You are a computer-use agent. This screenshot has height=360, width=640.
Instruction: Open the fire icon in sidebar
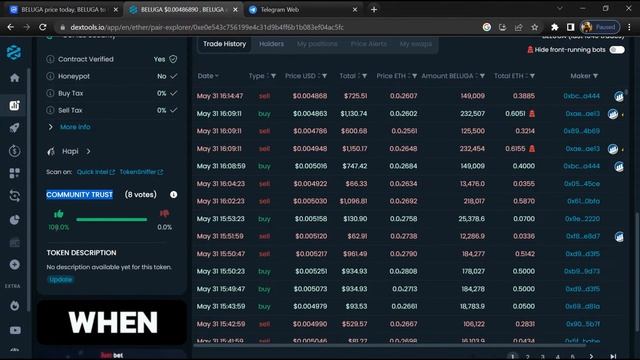pyautogui.click(x=15, y=305)
